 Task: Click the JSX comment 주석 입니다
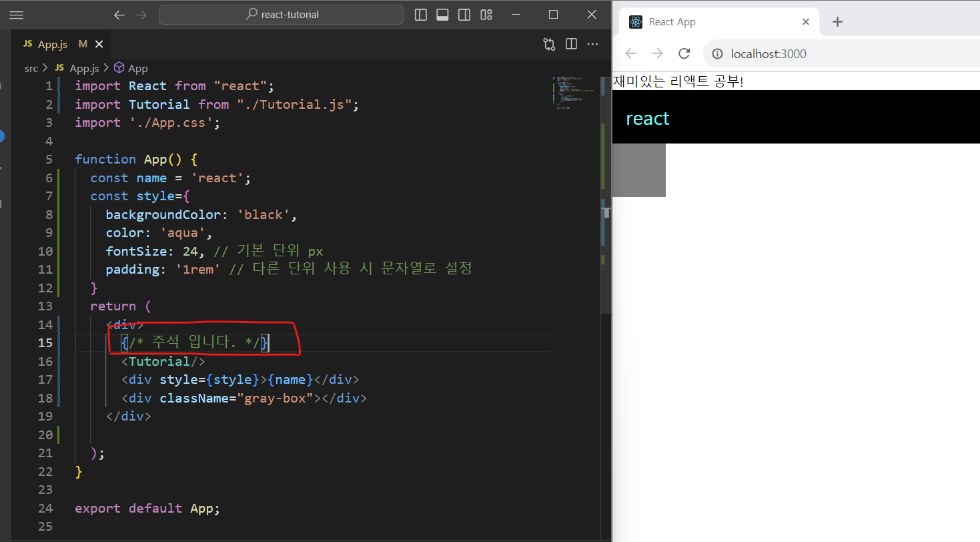195,343
